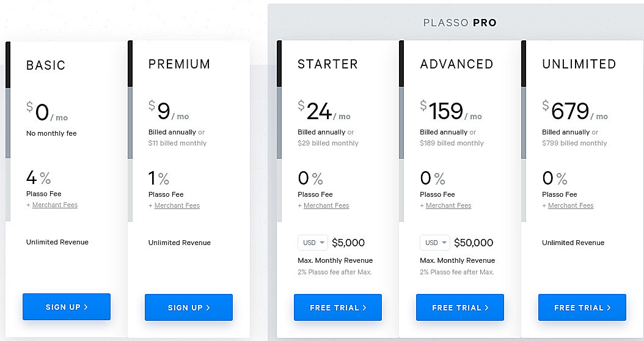Select the Unlimited plan title

pyautogui.click(x=579, y=64)
